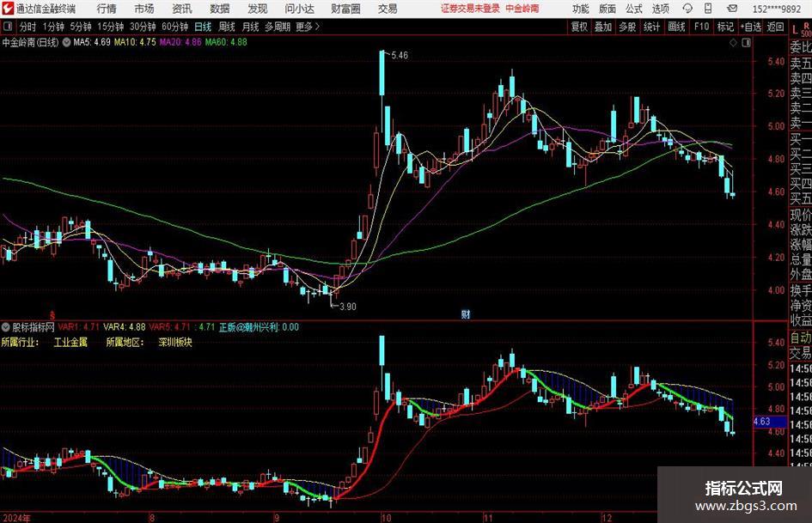Switch to 30分钟 period

(x=143, y=27)
